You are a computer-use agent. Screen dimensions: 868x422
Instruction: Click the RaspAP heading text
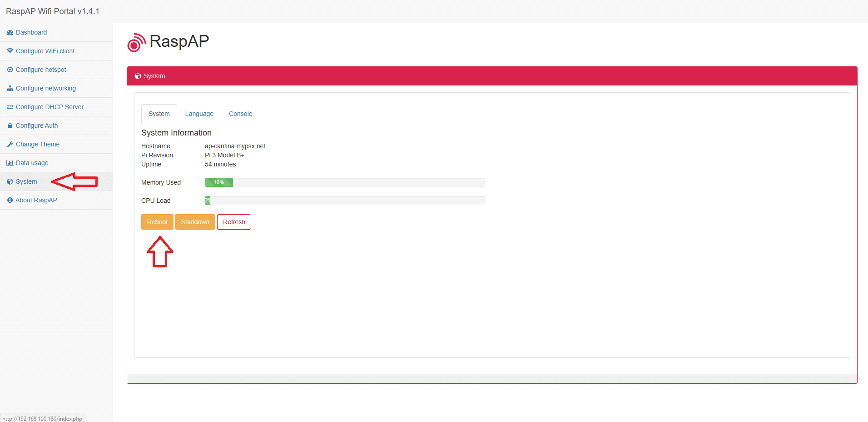tap(179, 41)
